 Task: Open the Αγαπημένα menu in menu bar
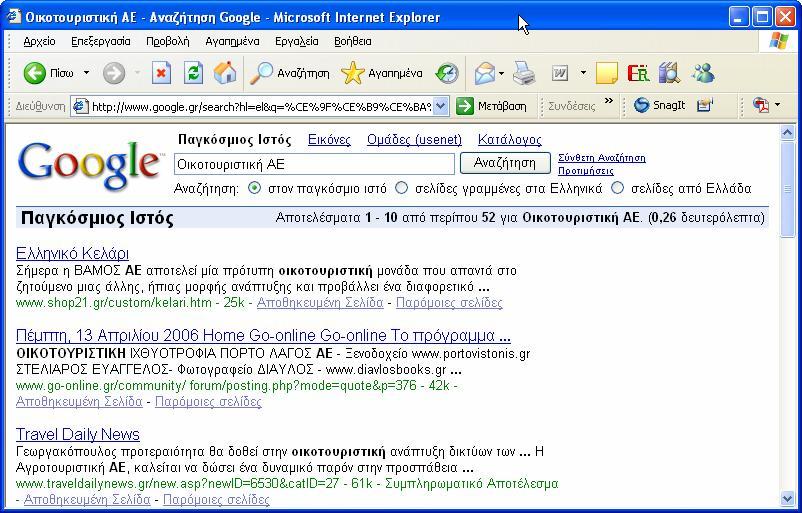pos(232,41)
